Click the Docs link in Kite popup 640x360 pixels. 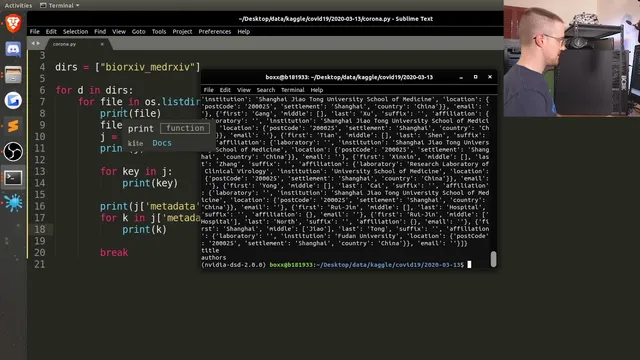[162, 143]
